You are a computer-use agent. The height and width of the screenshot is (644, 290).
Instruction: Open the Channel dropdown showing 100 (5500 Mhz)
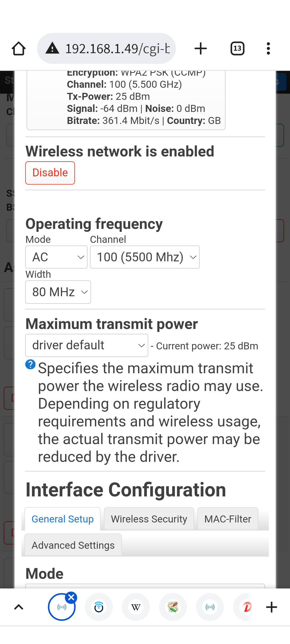tap(145, 257)
